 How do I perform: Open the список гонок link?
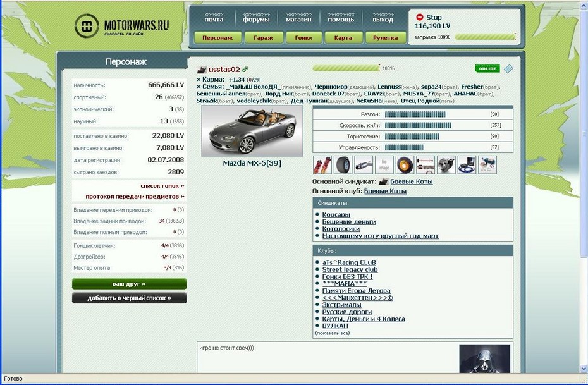tap(162, 186)
